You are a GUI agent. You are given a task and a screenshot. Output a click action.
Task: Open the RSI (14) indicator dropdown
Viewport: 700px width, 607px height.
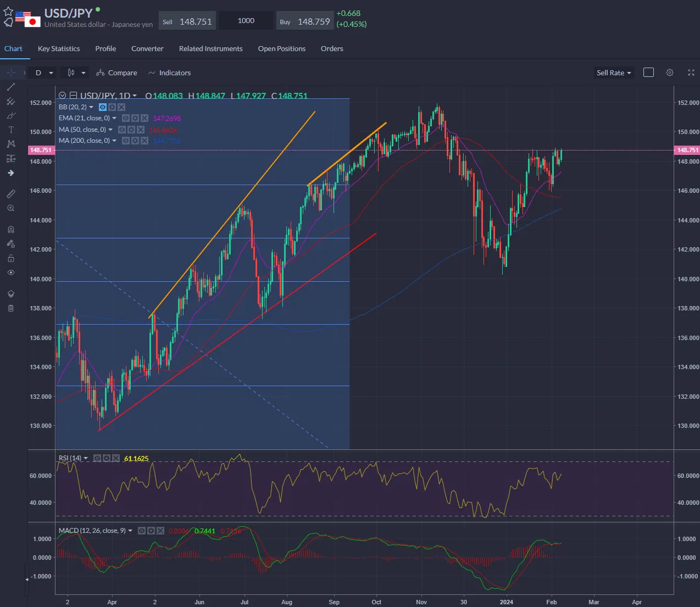point(85,458)
